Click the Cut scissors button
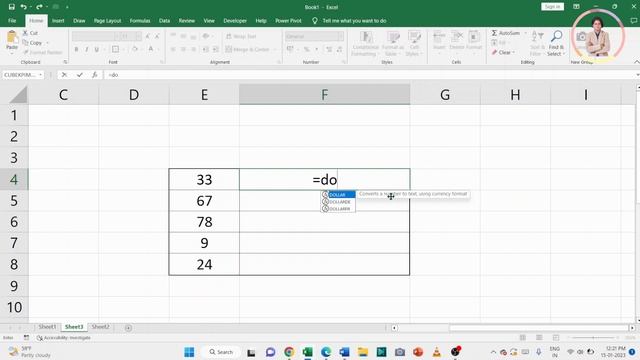 coord(30,33)
